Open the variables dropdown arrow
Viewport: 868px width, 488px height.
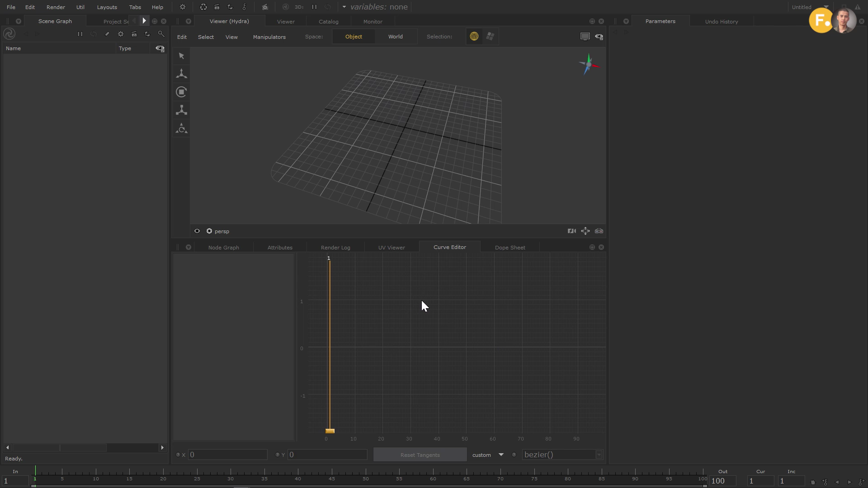pos(344,7)
